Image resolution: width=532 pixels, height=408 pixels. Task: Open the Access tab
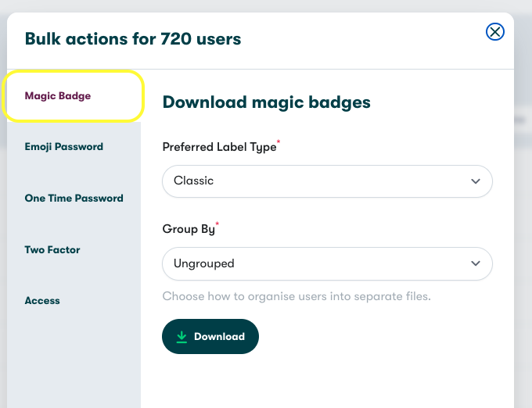42,301
